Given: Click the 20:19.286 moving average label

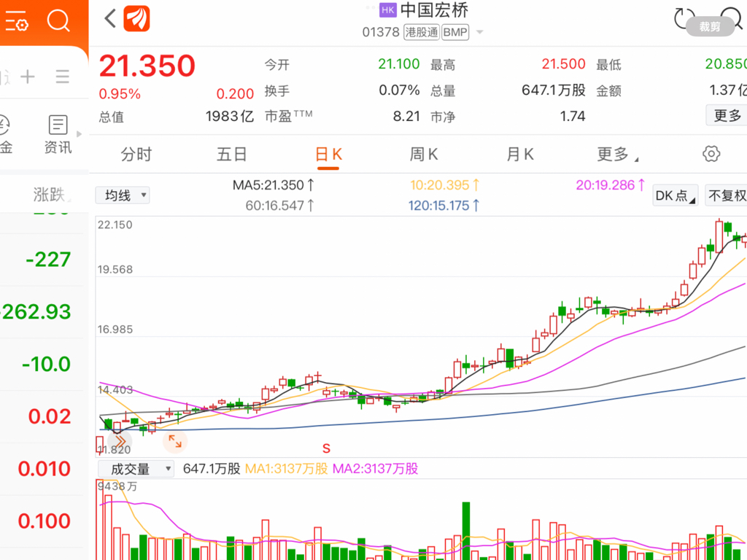Looking at the screenshot, I should pos(611,184).
